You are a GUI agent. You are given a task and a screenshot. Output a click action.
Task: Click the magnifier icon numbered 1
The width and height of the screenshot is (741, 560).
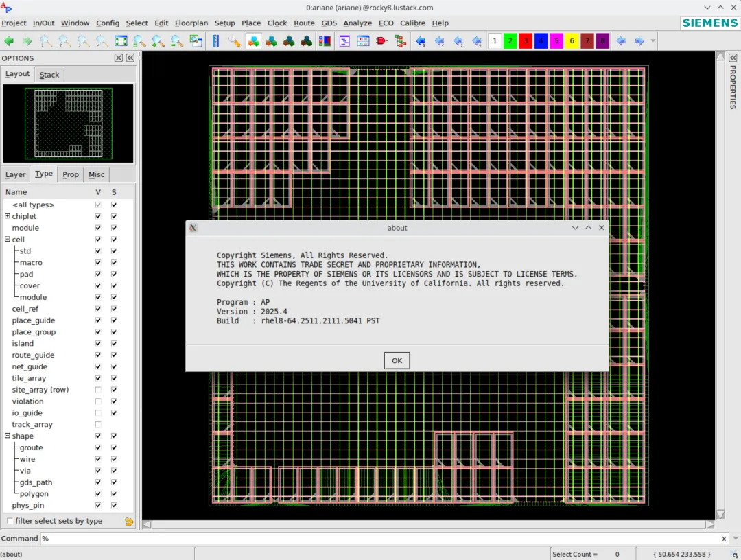tap(46, 41)
